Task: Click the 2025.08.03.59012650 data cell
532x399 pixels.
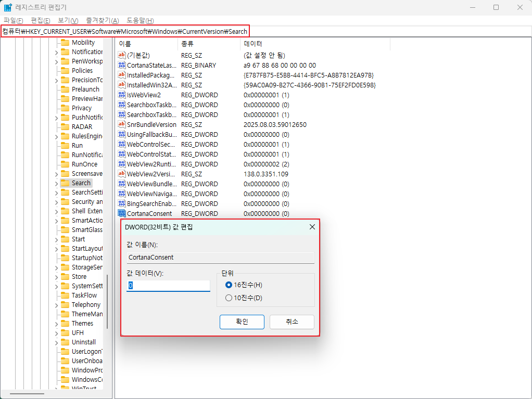Action: point(275,125)
